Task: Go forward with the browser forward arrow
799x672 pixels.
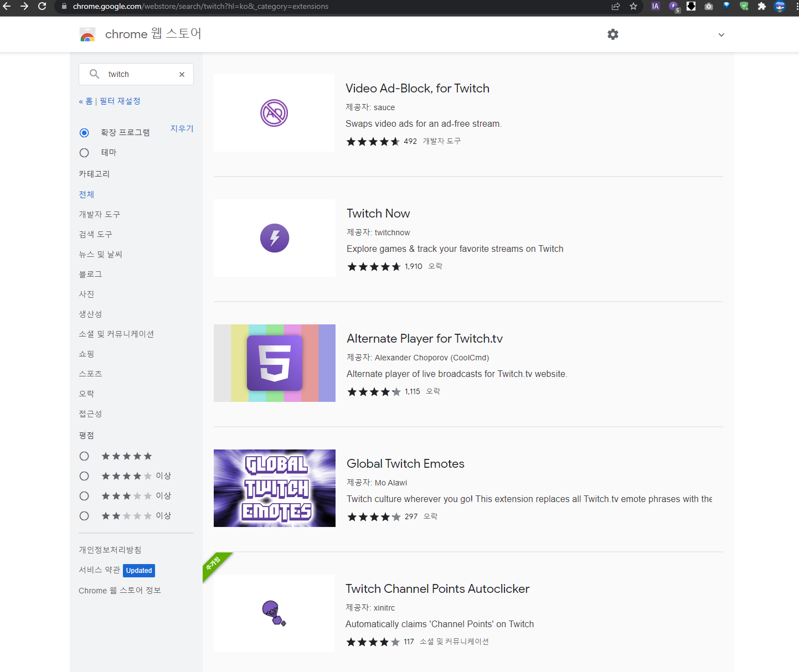Action: click(24, 6)
